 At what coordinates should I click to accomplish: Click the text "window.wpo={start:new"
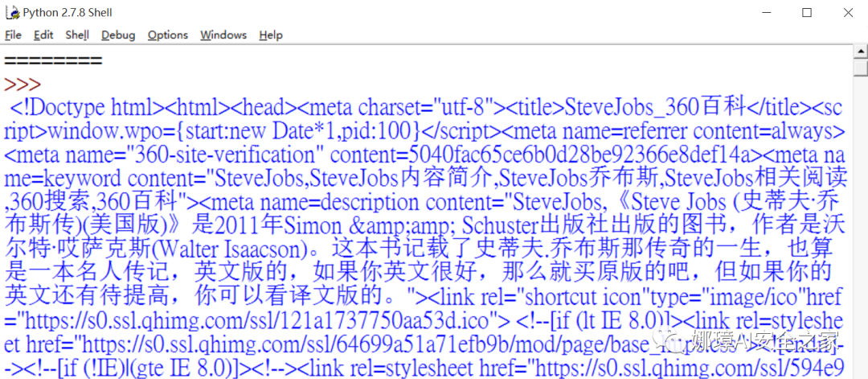click(158, 131)
